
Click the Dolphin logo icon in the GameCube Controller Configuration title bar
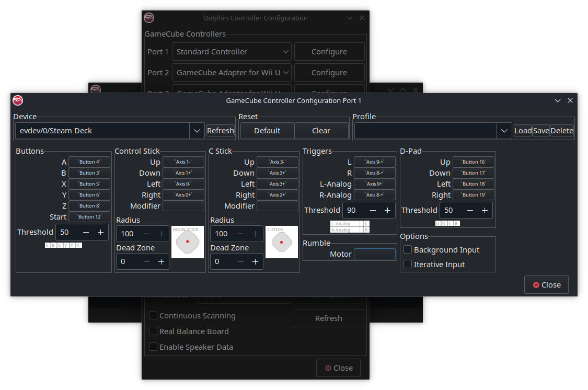(x=18, y=100)
